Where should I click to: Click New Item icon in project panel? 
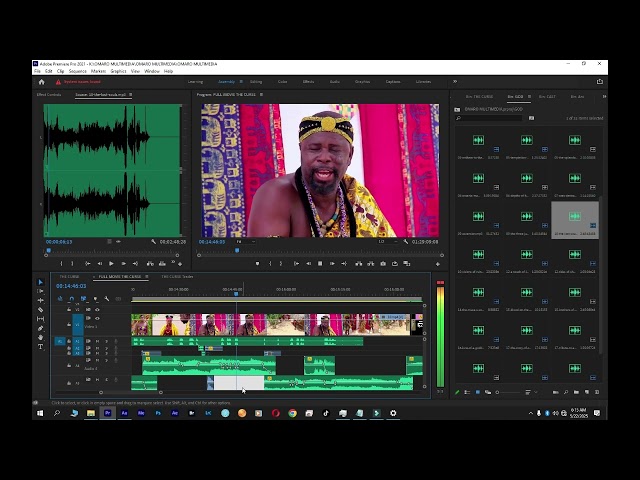[587, 392]
